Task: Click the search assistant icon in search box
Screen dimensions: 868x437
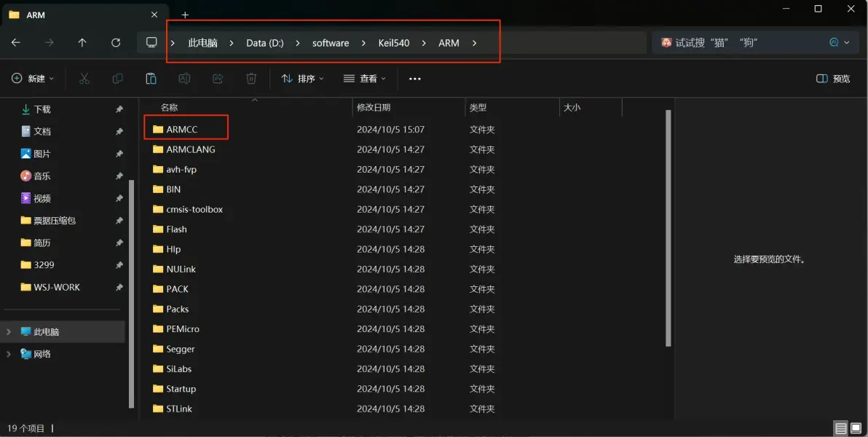Action: [833, 43]
